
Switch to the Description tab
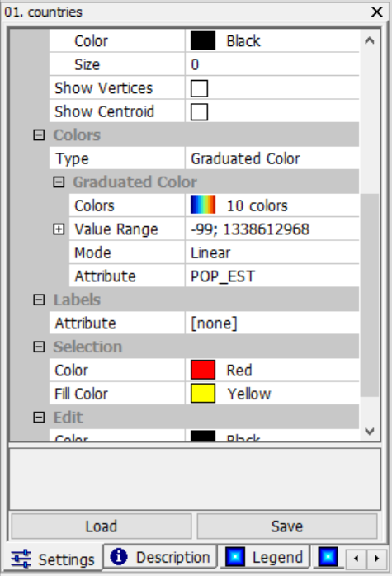click(x=160, y=557)
